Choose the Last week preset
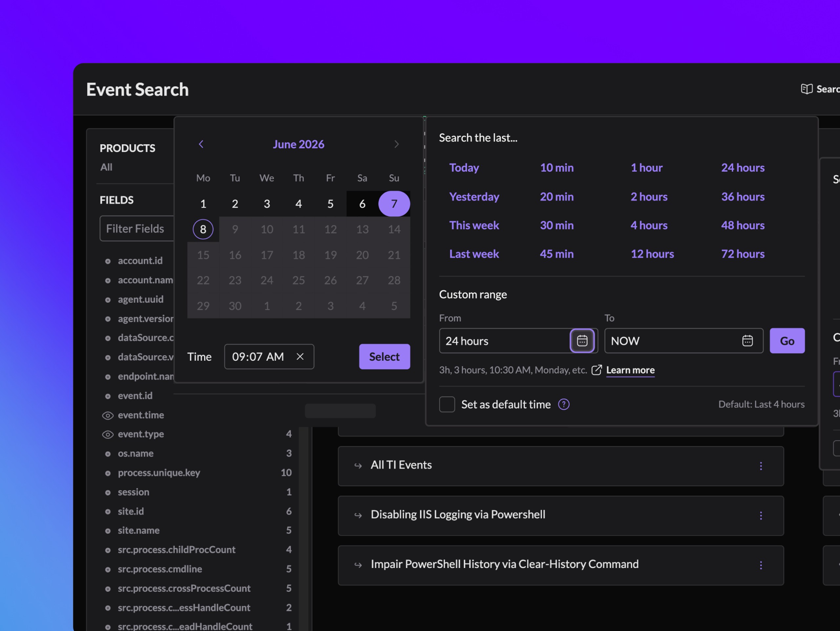The width and height of the screenshot is (840, 631). coord(474,254)
